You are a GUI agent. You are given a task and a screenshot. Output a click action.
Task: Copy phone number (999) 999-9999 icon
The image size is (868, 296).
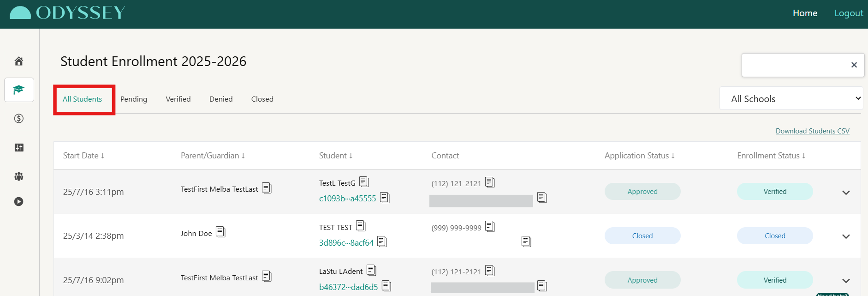490,226
